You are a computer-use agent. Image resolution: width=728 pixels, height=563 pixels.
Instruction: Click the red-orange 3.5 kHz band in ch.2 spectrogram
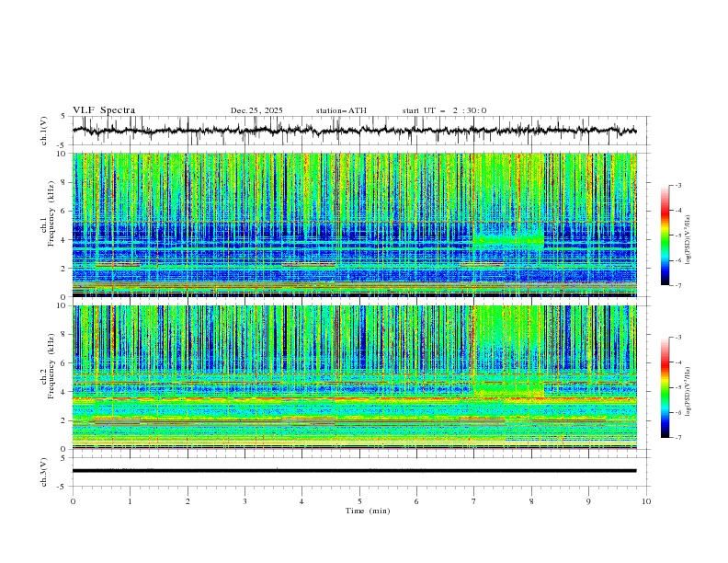(354, 399)
